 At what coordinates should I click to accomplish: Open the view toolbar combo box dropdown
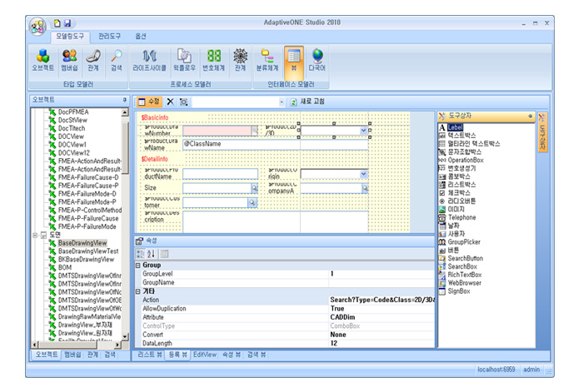point(282,102)
